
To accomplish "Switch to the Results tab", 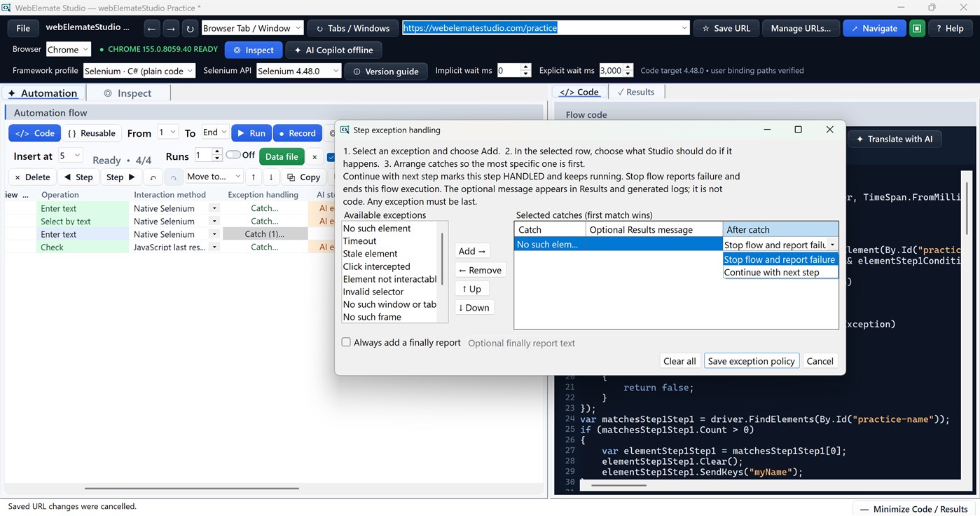I will pyautogui.click(x=636, y=92).
